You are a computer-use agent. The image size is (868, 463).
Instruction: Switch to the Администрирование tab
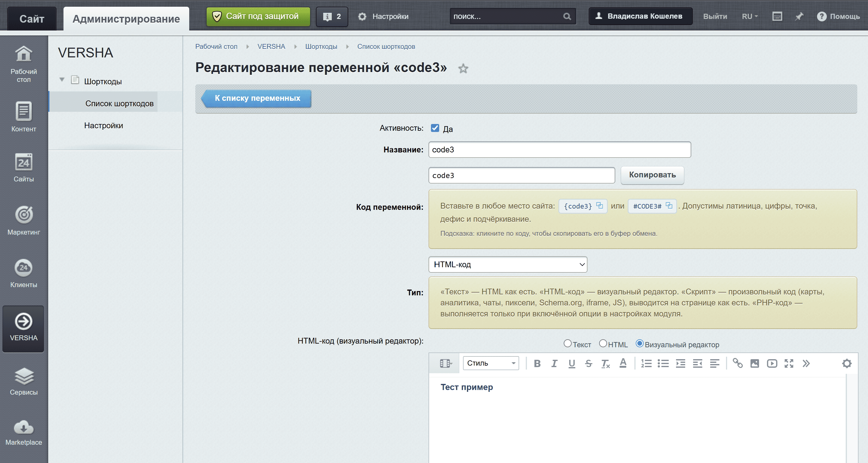click(126, 19)
